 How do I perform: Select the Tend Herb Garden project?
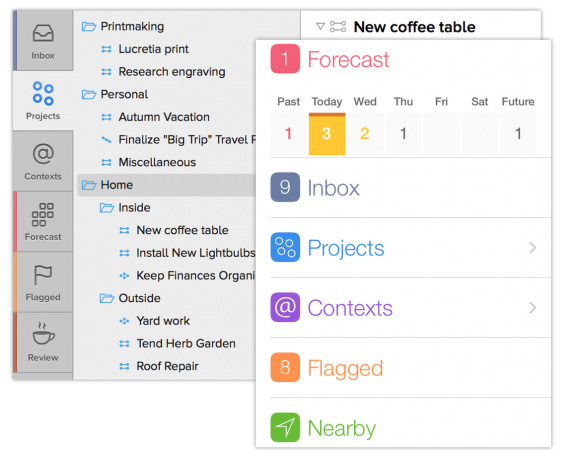[186, 344]
